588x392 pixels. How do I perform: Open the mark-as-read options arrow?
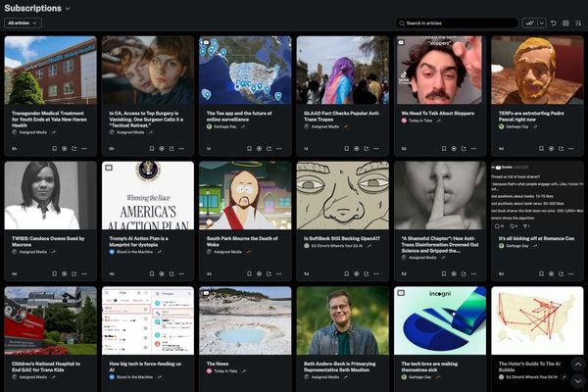tap(542, 24)
